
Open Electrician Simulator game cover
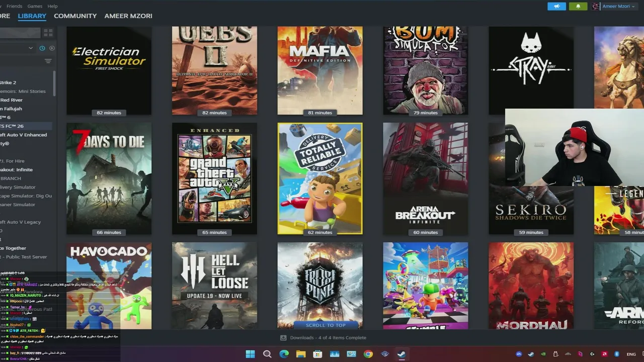109,70
